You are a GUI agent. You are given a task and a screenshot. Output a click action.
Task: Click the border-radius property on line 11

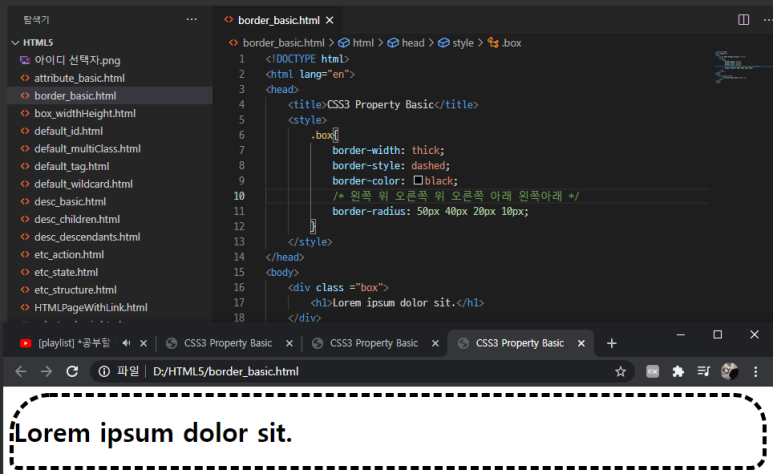coord(368,211)
